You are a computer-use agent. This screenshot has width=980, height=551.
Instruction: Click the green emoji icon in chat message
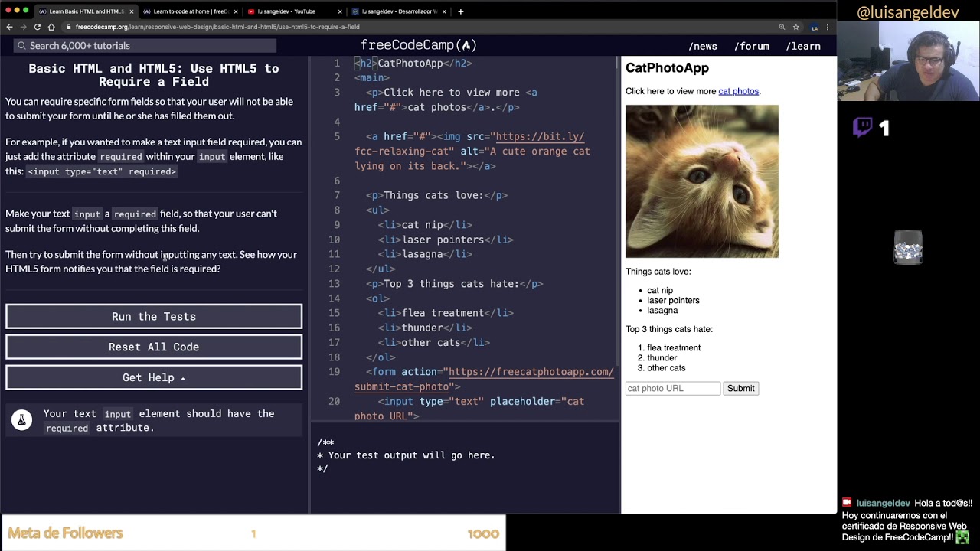(x=962, y=537)
